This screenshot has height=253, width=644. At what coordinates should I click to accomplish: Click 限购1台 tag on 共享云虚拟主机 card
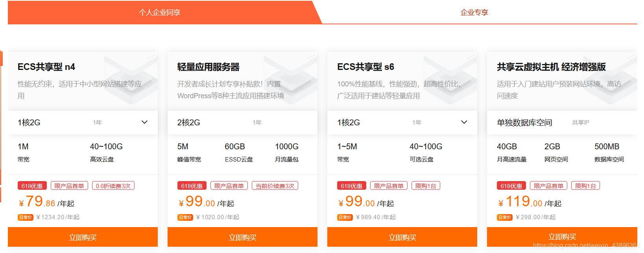tap(585, 186)
